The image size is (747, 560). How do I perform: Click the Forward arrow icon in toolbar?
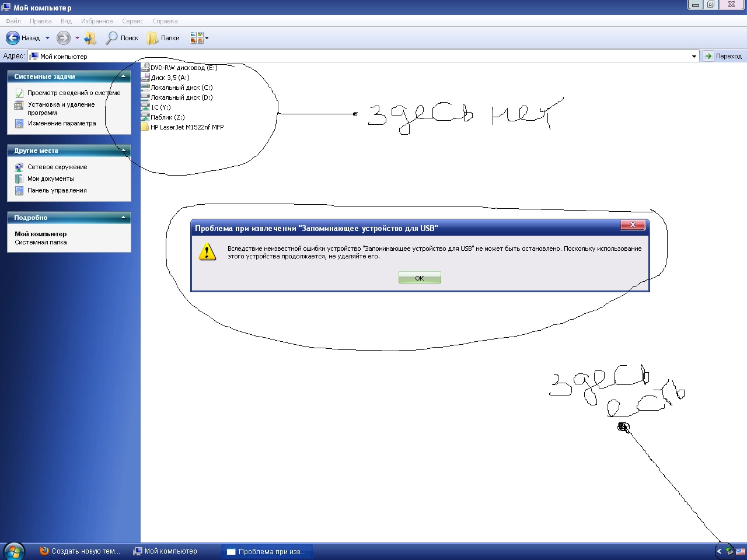click(x=63, y=38)
